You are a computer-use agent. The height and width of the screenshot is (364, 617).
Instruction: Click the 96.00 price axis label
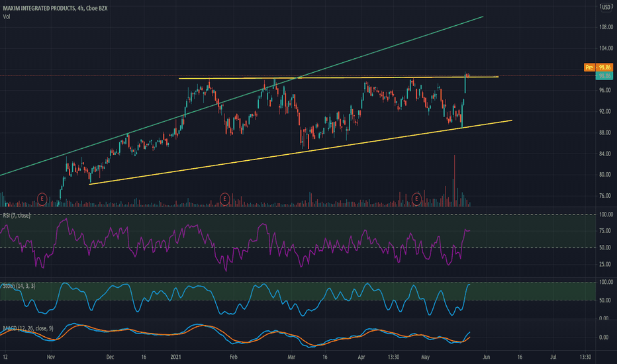(x=606, y=90)
